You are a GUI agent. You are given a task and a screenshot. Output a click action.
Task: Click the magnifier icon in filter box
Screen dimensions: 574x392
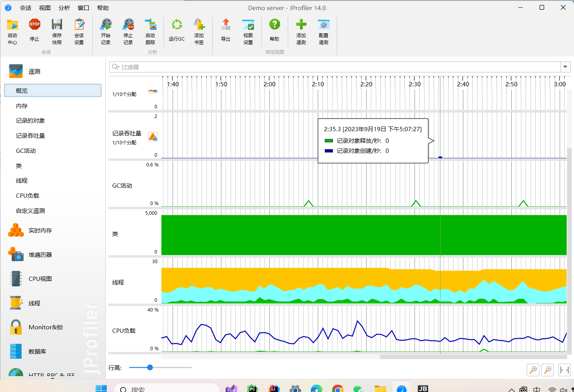click(x=115, y=67)
